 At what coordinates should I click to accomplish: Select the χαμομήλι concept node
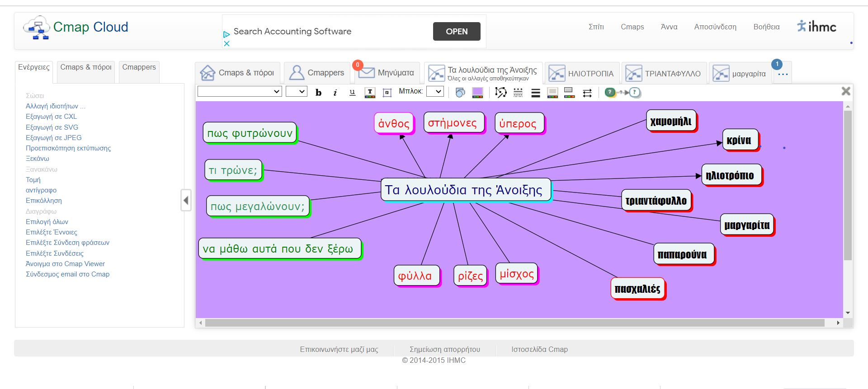coord(671,121)
